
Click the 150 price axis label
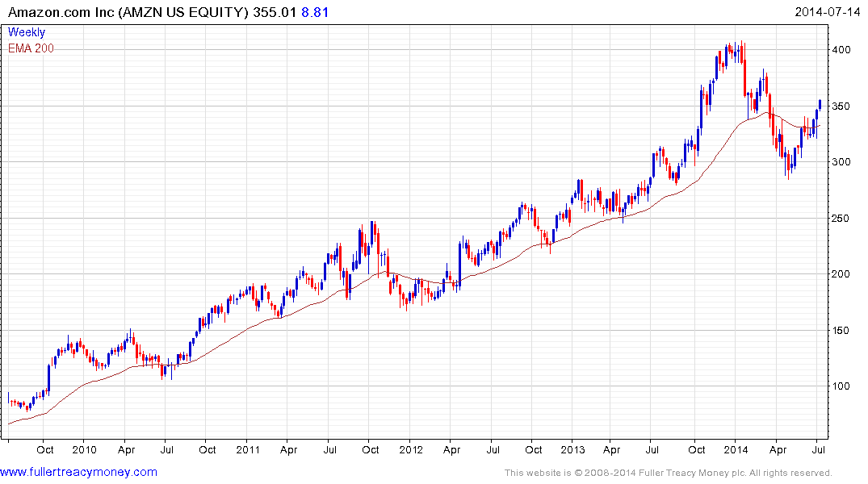841,330
